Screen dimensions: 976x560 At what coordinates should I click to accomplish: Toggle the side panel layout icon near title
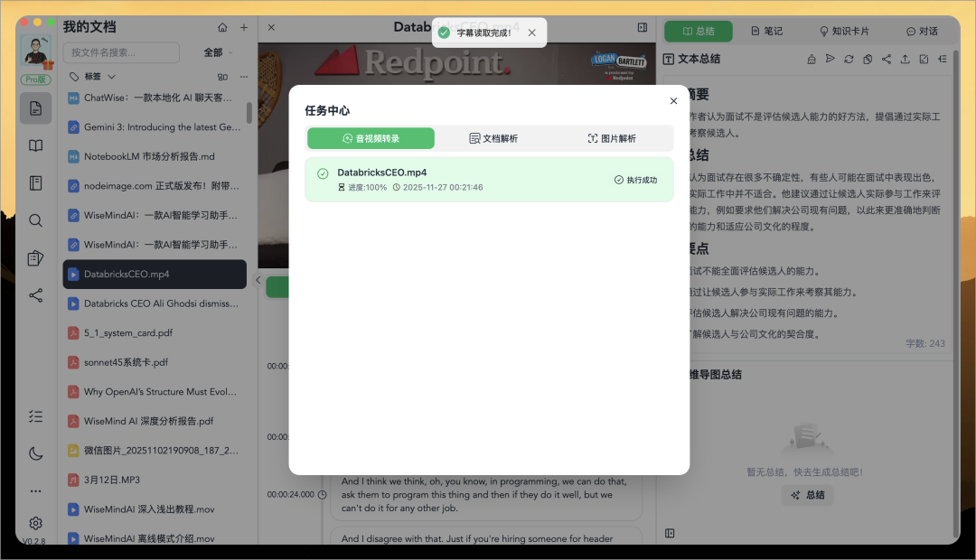pos(643,27)
